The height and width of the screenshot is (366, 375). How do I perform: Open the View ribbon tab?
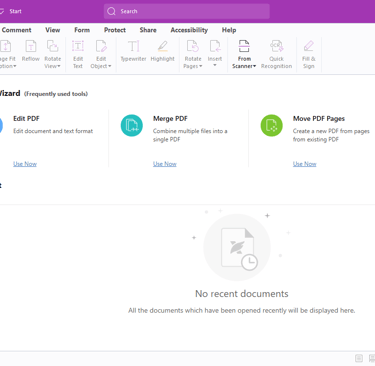coord(53,30)
